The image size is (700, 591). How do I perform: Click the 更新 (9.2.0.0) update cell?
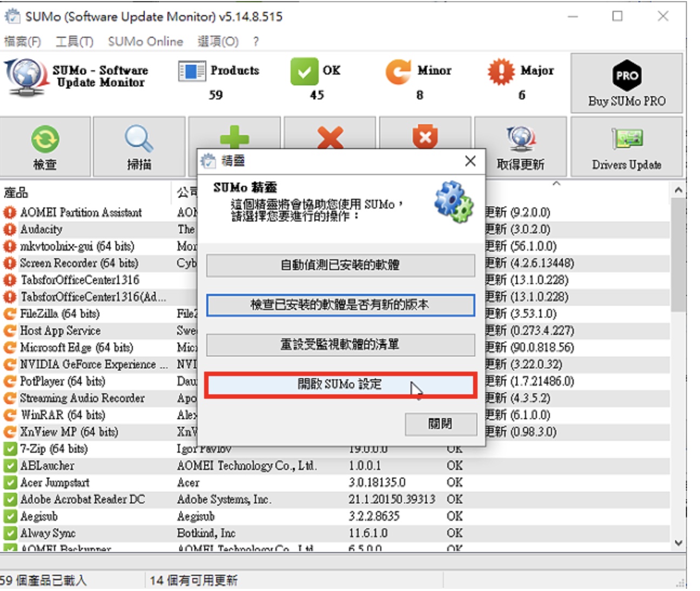[517, 212]
